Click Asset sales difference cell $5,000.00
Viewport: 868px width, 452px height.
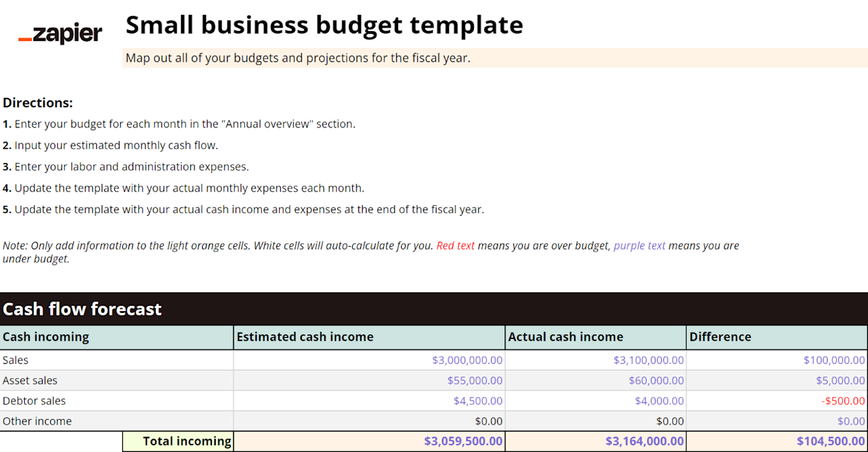[777, 381]
